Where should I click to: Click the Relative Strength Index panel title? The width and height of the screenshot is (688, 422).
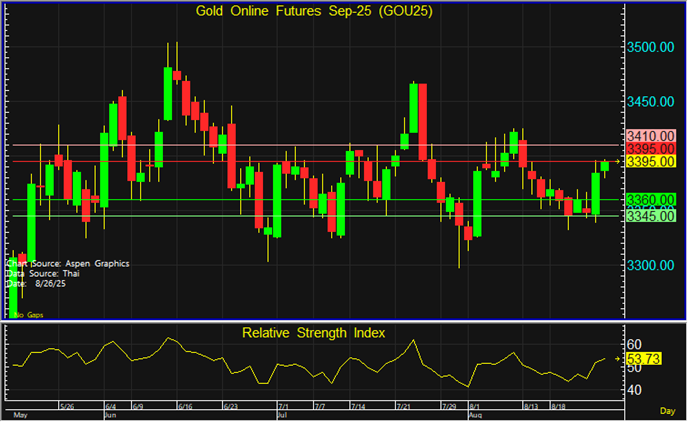(x=313, y=332)
